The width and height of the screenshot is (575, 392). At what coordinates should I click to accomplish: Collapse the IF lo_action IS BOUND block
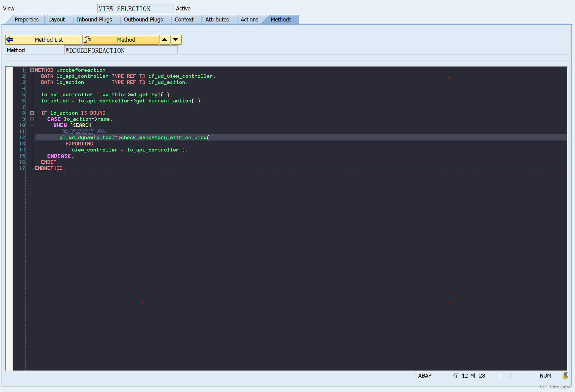(32, 113)
